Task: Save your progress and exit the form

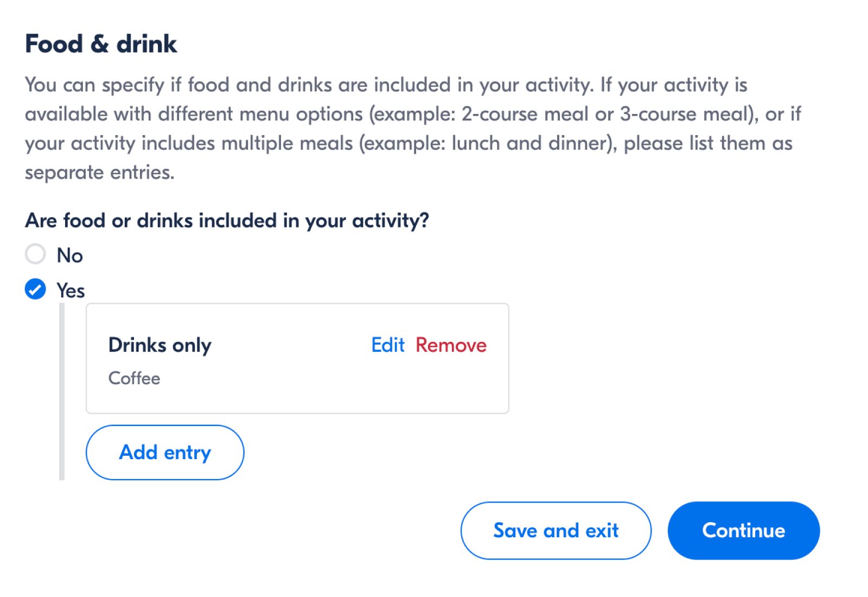Action: (x=555, y=530)
